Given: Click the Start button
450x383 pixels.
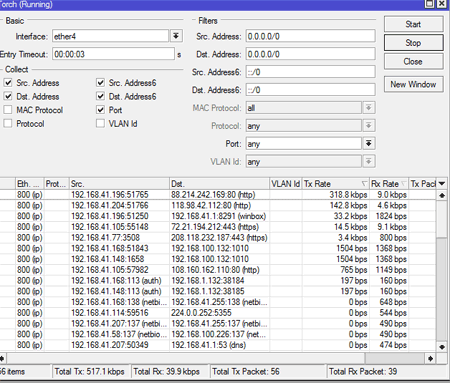Looking at the screenshot, I should click(x=413, y=24).
